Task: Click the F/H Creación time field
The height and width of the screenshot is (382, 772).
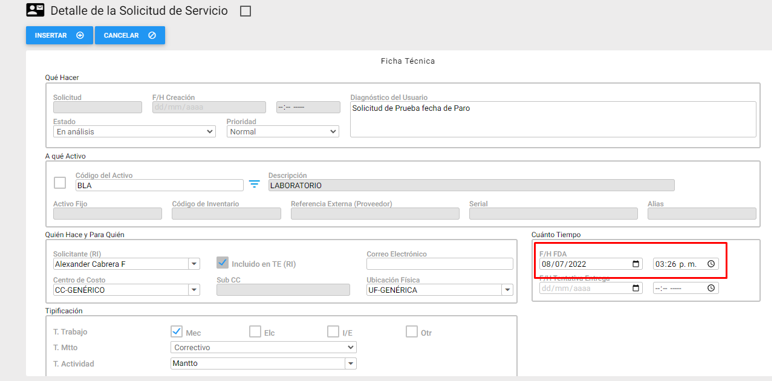Action: tap(308, 107)
